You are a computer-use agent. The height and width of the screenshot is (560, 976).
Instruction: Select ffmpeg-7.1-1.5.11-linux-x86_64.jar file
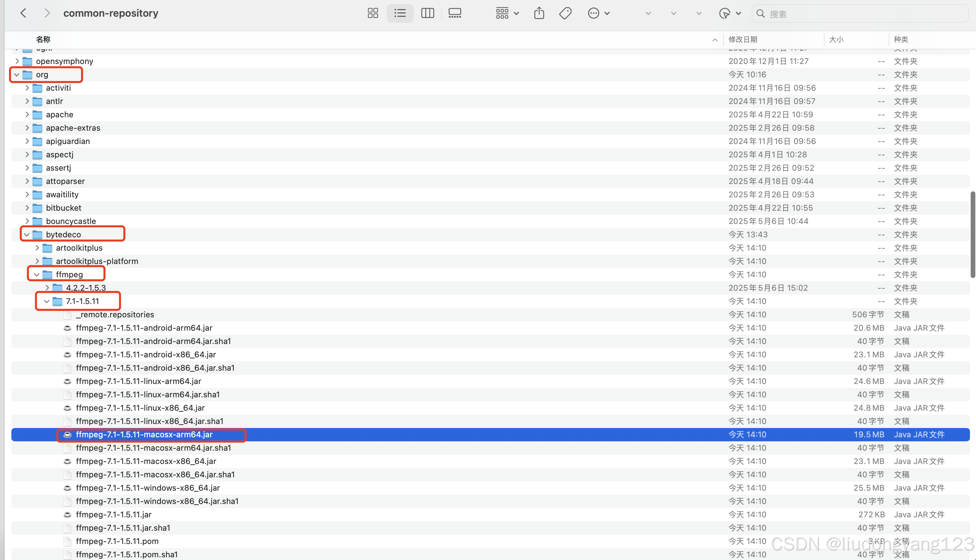(140, 408)
